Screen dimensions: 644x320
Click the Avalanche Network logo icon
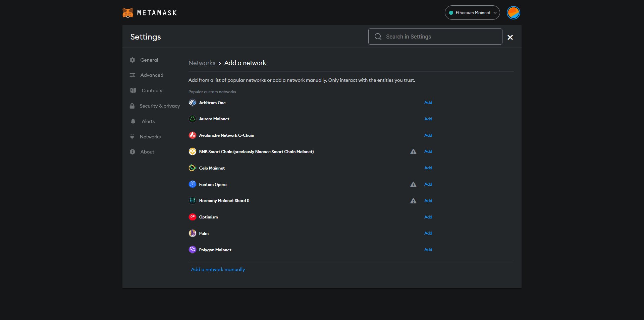click(193, 135)
